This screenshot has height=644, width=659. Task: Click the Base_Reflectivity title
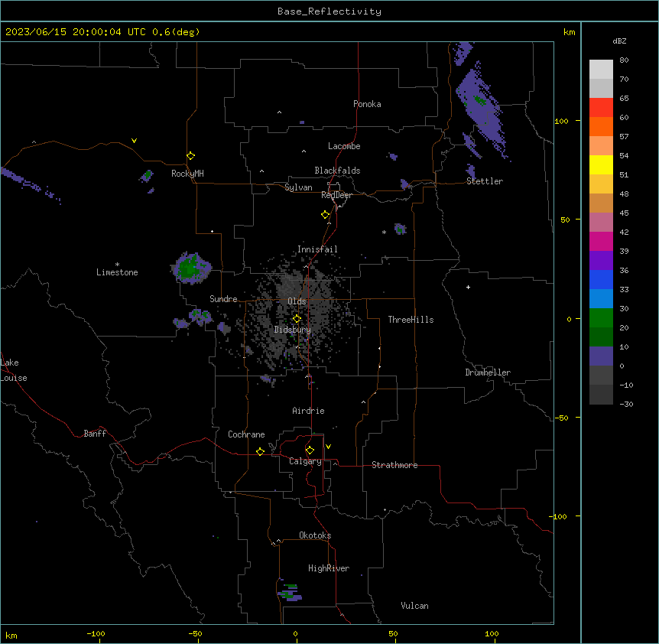(x=329, y=11)
